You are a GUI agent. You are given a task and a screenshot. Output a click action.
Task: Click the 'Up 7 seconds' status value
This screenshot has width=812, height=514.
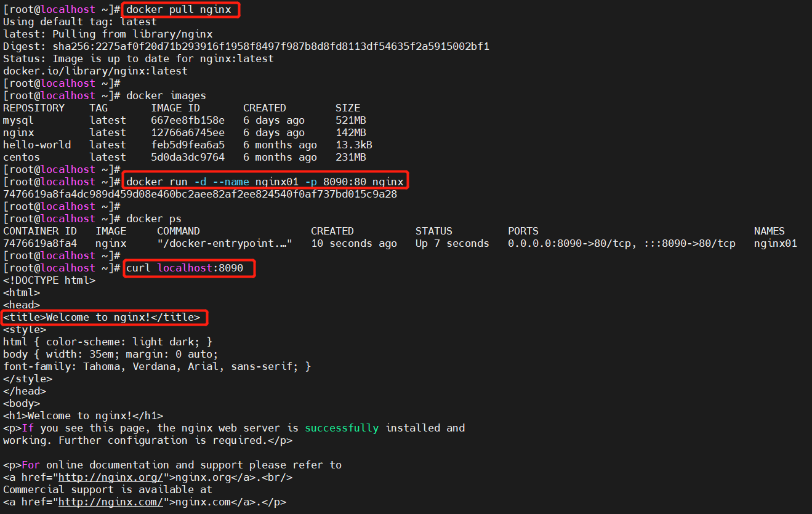(x=452, y=243)
